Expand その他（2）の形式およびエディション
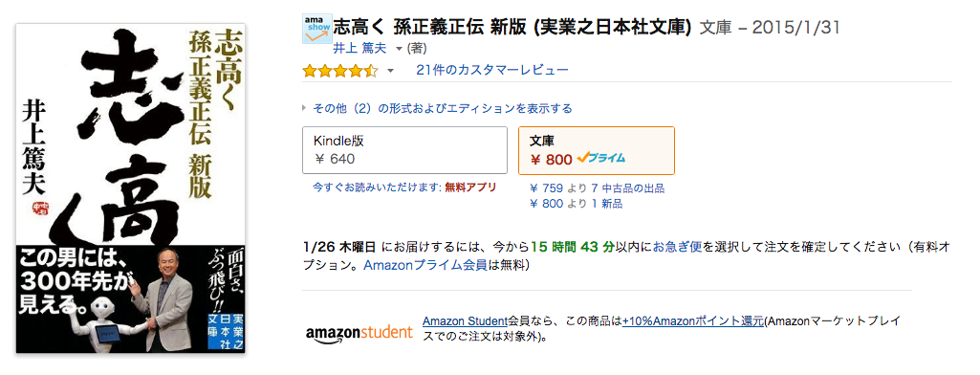980x375 pixels. coord(437,109)
